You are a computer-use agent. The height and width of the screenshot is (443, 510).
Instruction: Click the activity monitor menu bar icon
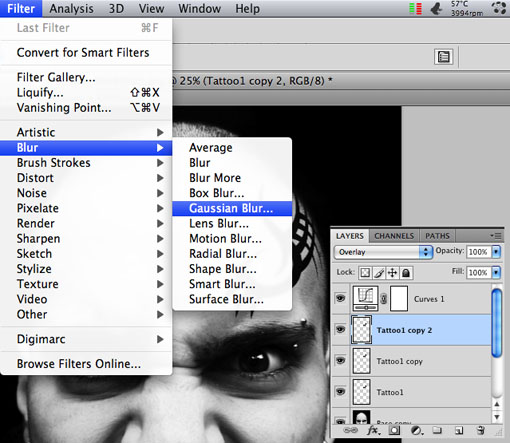tap(416, 9)
